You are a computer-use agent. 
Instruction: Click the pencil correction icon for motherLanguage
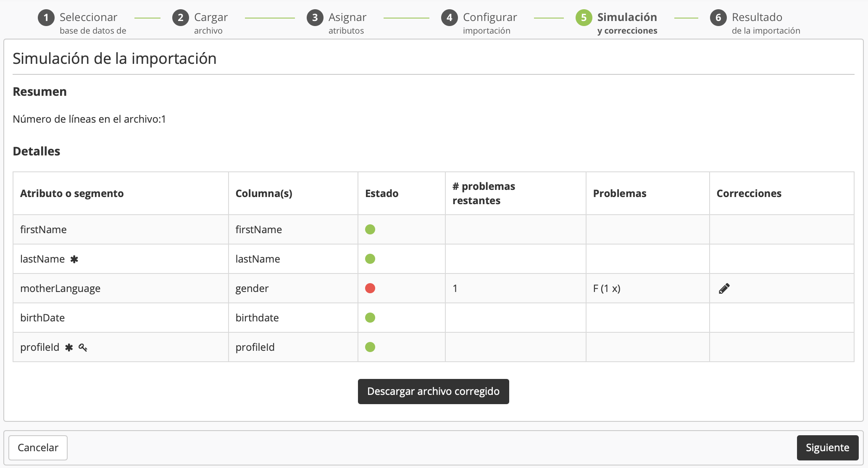click(x=724, y=289)
